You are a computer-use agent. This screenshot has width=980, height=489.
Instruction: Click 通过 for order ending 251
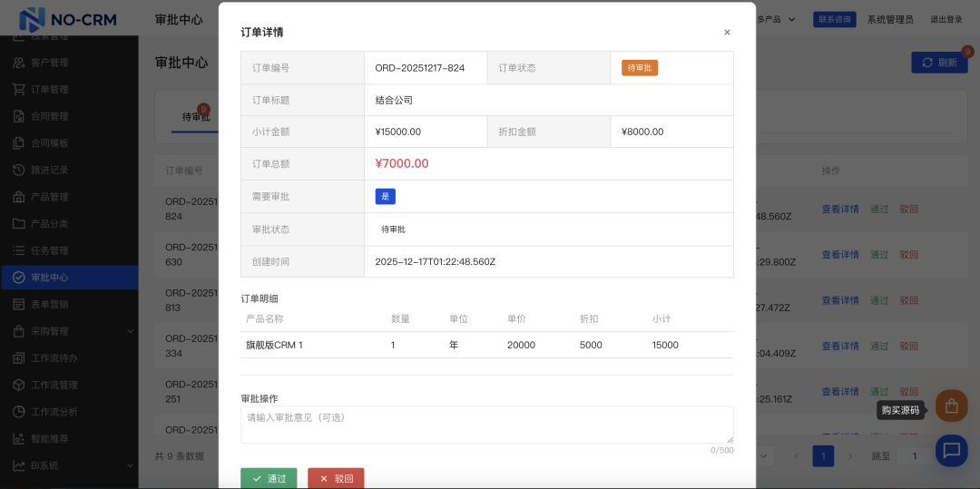tap(878, 392)
